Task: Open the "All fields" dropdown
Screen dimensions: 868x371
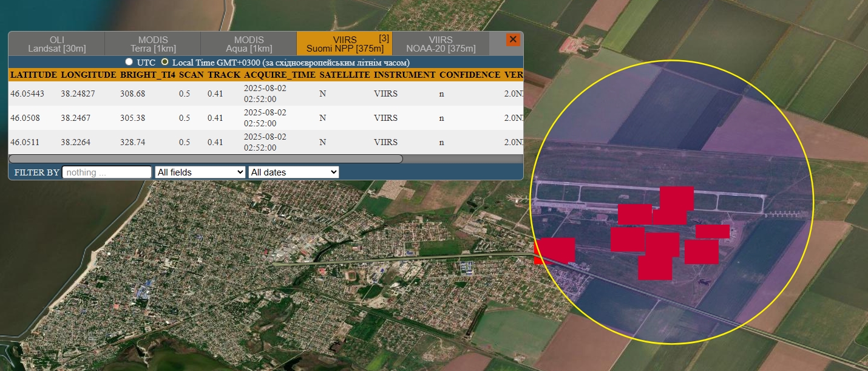Action: point(199,172)
